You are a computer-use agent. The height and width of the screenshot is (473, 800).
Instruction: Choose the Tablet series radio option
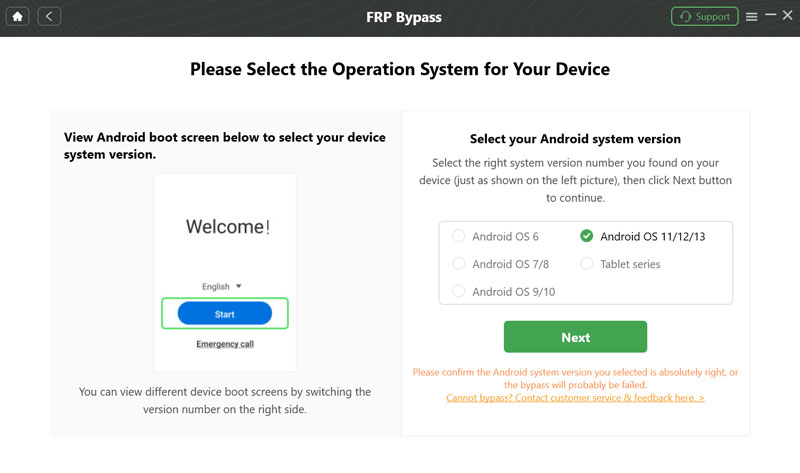coord(587,264)
